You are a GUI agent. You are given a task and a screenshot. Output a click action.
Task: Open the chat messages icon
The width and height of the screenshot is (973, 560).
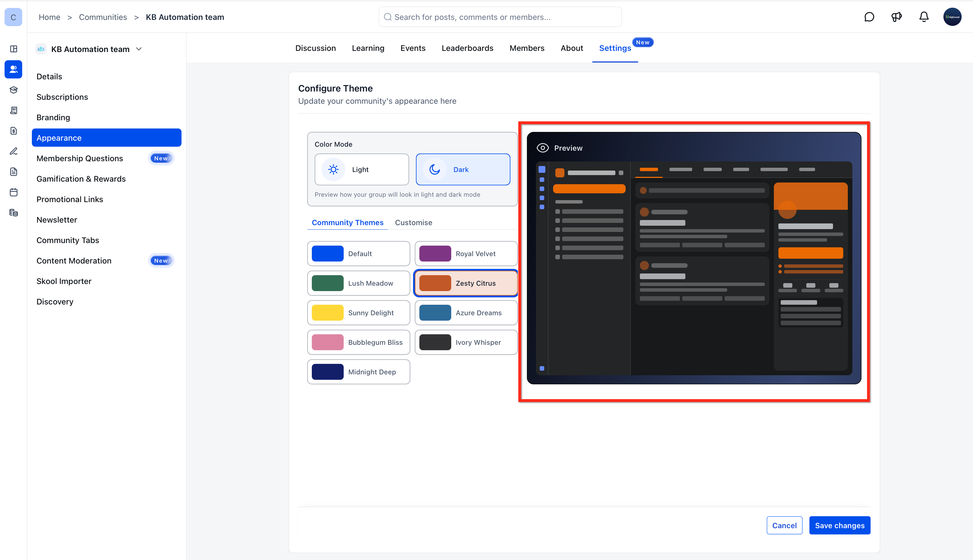(869, 17)
